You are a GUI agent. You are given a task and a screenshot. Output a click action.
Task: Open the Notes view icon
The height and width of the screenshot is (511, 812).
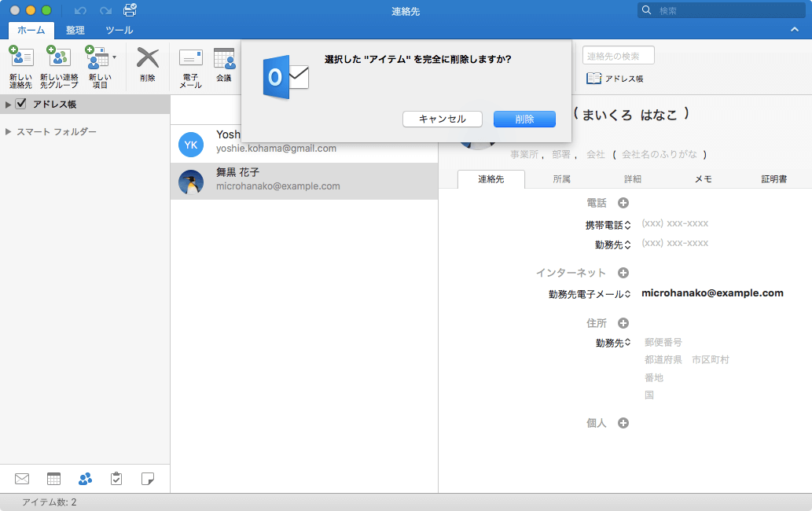coord(148,478)
